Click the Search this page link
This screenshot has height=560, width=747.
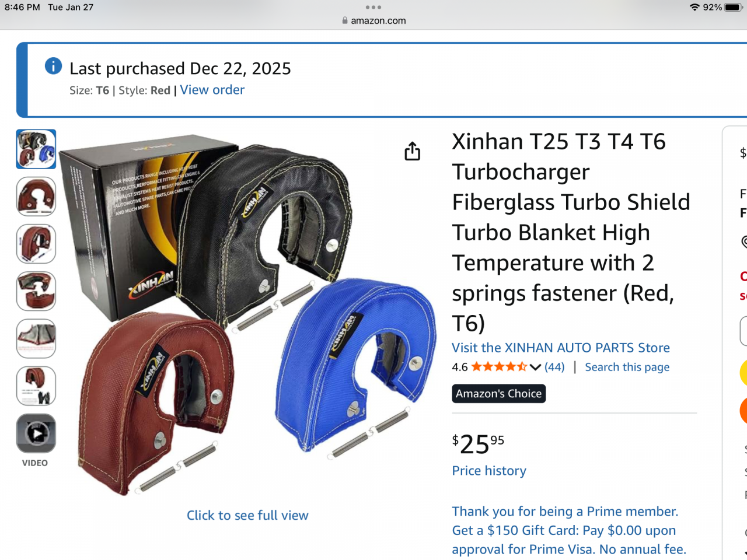coord(627,367)
